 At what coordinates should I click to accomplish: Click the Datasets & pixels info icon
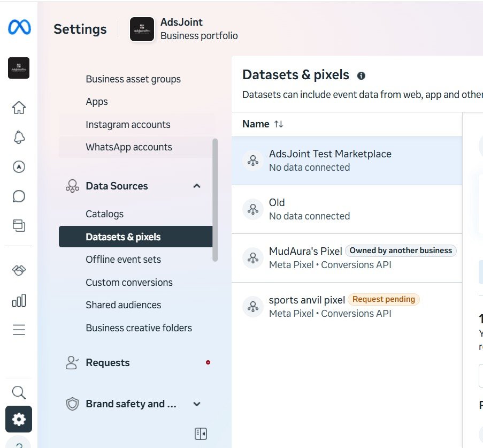click(x=361, y=75)
